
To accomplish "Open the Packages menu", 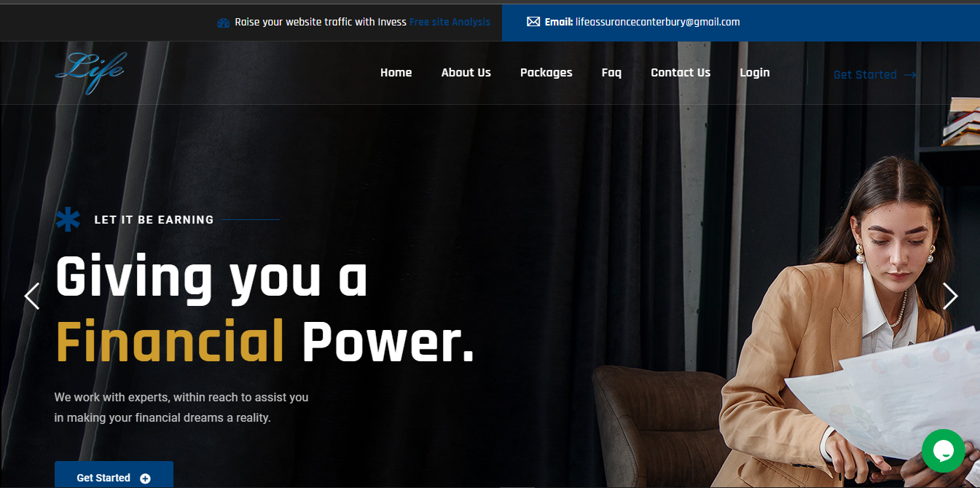I will [x=546, y=72].
